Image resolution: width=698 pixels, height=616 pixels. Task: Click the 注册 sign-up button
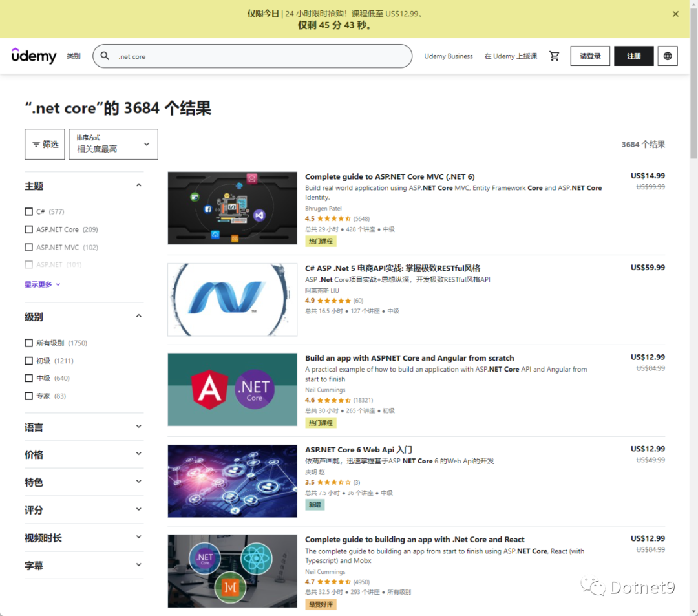point(633,56)
